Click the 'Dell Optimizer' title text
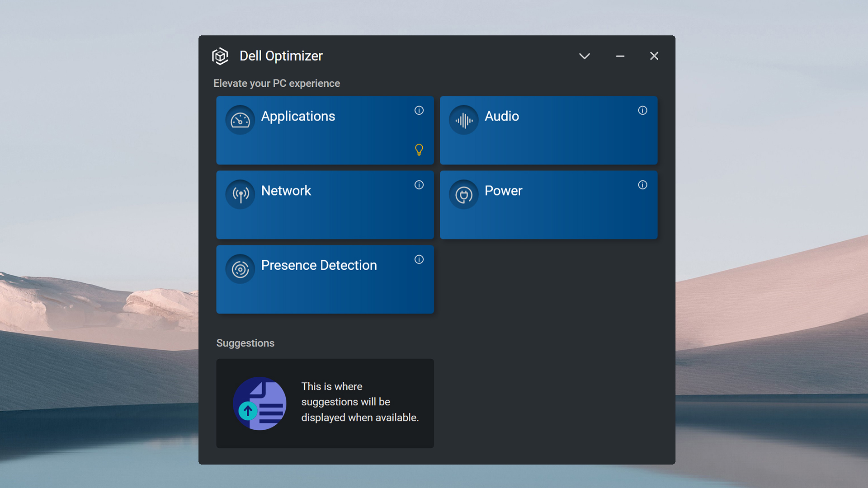 pyautogui.click(x=281, y=56)
